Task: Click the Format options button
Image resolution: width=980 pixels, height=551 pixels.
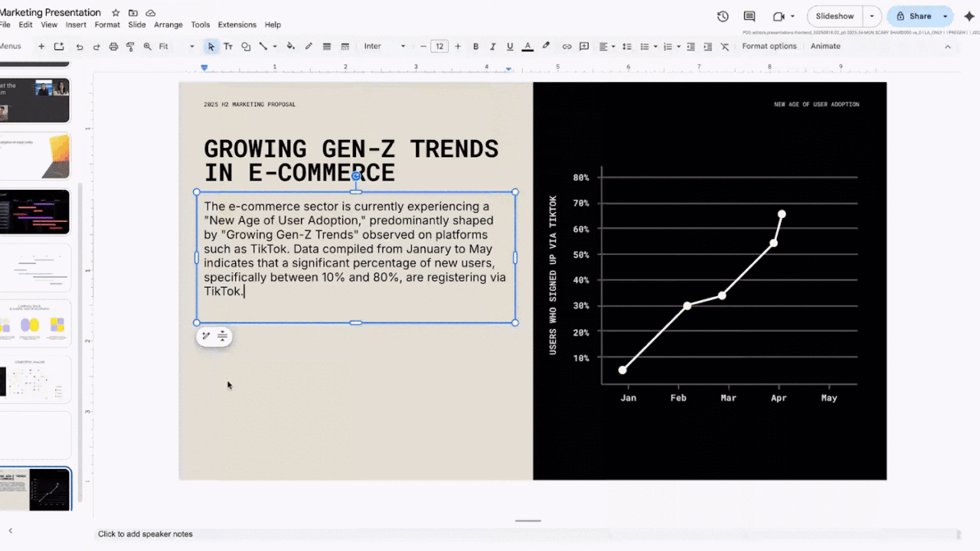Action: pos(769,46)
